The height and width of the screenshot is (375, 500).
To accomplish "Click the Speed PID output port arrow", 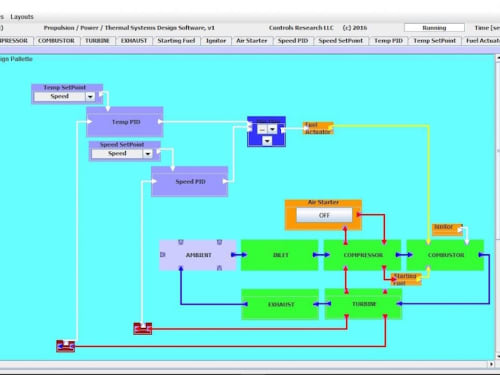I will [225, 181].
